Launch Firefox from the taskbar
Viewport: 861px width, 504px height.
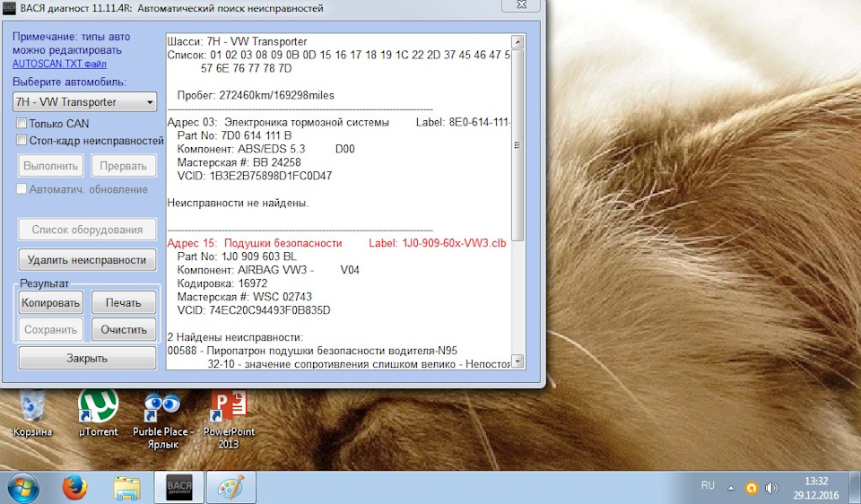pyautogui.click(x=74, y=488)
